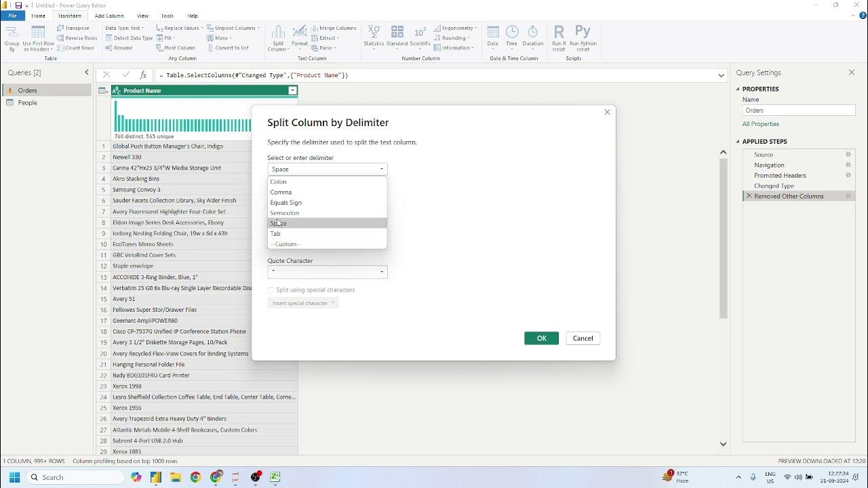Click Count Rows in ribbon
Screen dimensions: 868x488
[75, 48]
